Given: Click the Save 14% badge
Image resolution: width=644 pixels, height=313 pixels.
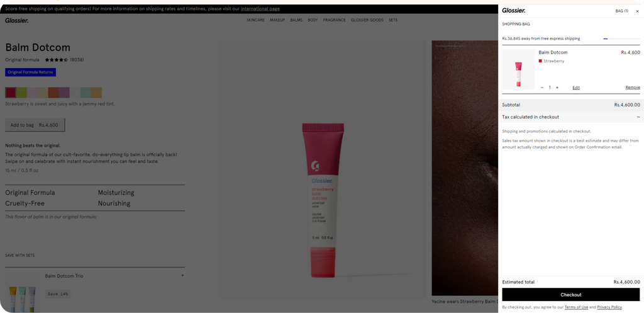Looking at the screenshot, I should coord(58,294).
